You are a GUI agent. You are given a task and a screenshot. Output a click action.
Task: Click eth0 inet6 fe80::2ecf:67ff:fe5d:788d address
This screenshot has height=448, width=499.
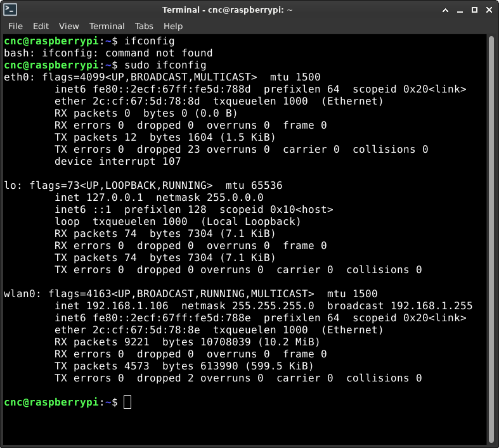172,89
